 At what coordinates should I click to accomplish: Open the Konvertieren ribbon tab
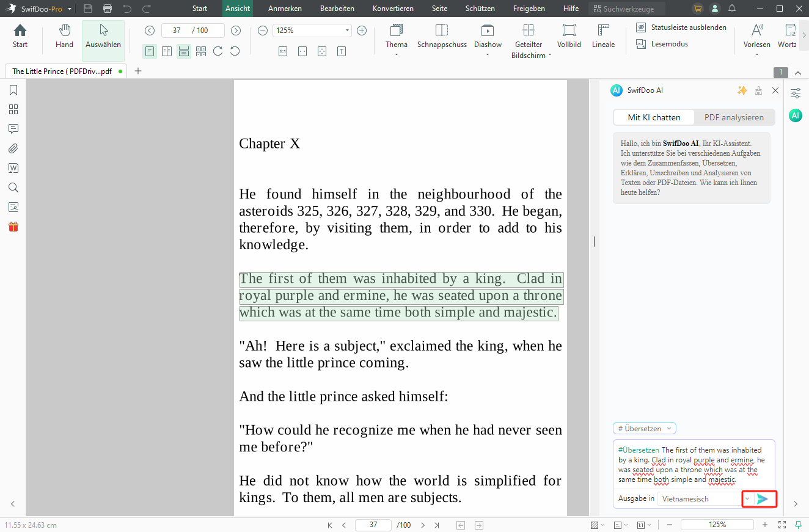point(393,9)
